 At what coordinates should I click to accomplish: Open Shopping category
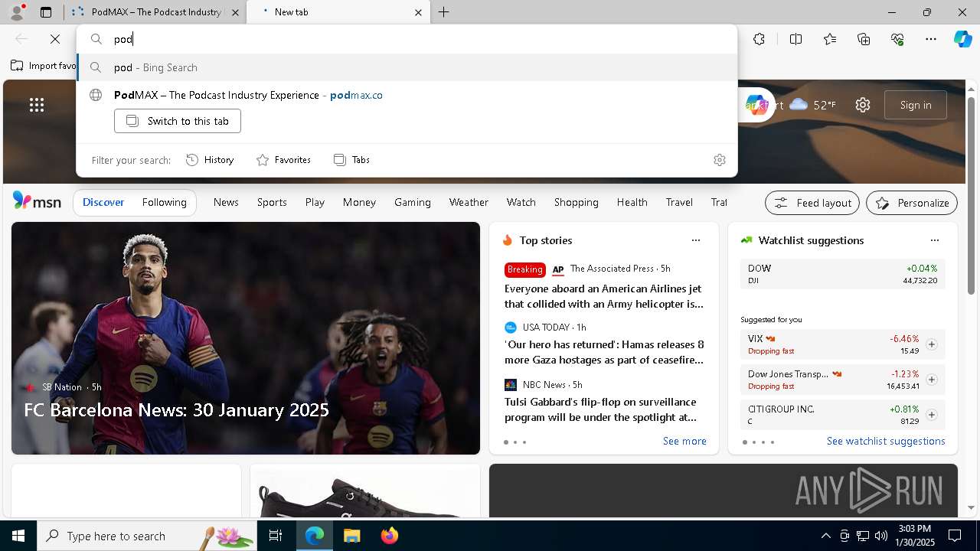coord(576,202)
